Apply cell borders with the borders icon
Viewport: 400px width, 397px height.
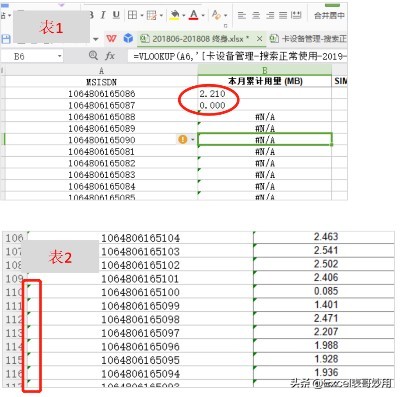click(x=133, y=15)
